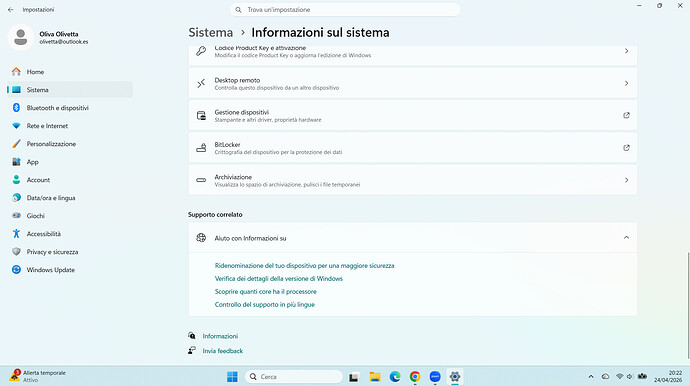Open Microsoft Edge from the taskbar
The height and width of the screenshot is (386, 690).
[395, 377]
